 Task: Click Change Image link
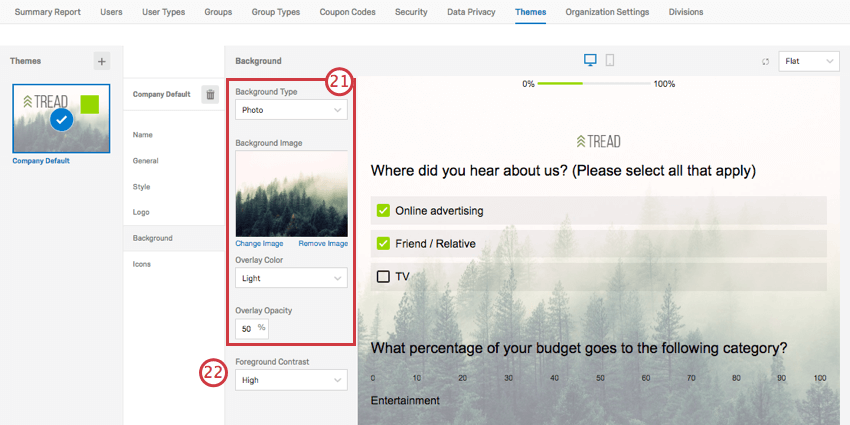click(x=259, y=244)
